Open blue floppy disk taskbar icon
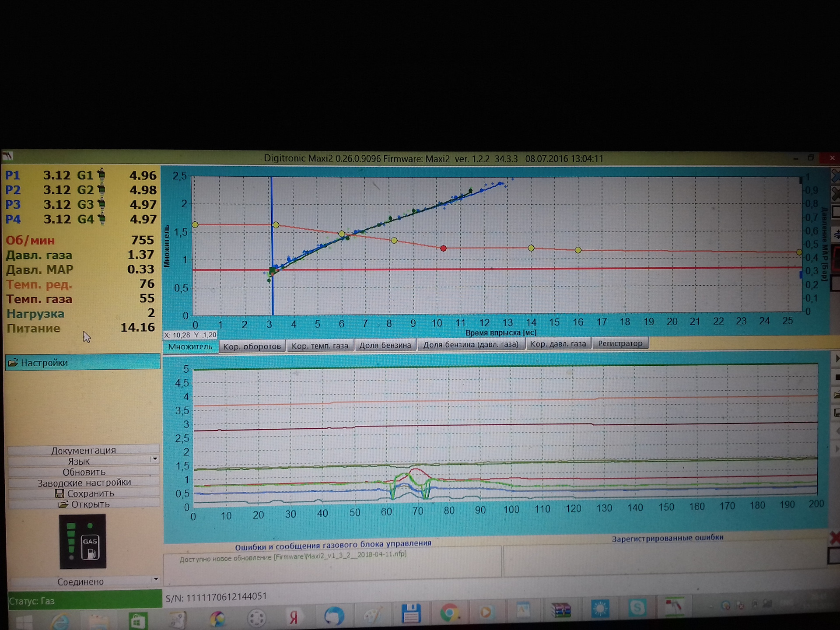 point(411,613)
